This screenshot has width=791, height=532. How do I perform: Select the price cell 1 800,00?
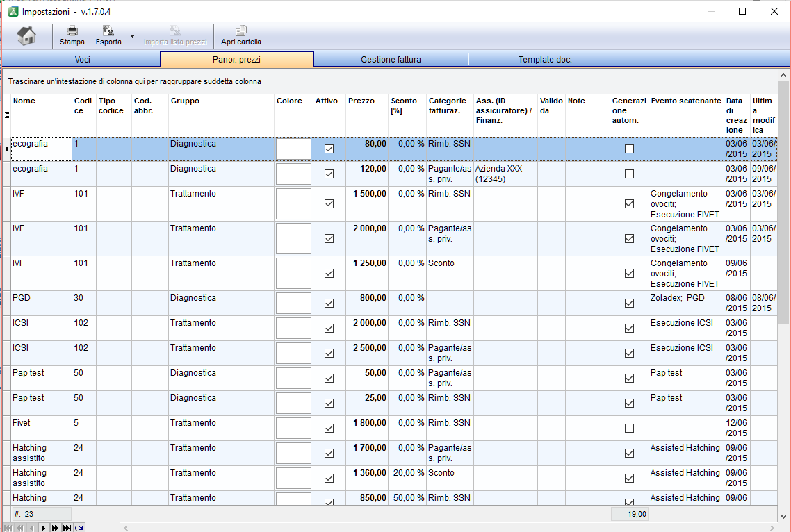367,428
